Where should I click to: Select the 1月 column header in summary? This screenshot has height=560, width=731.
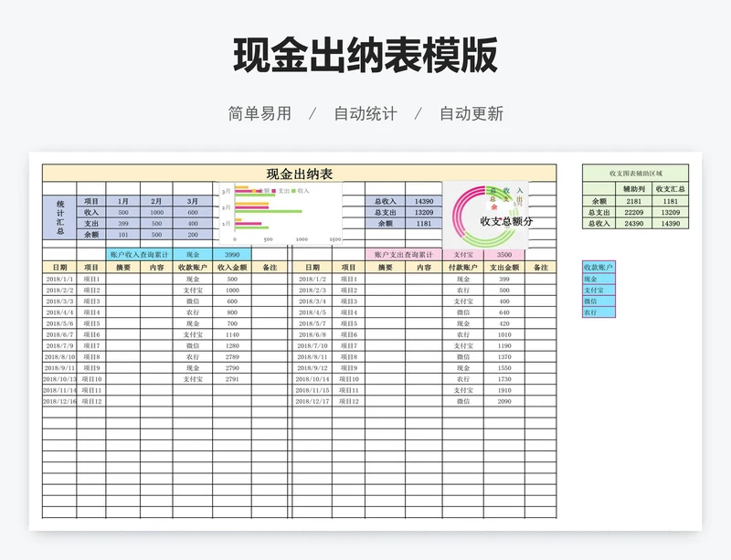123,201
